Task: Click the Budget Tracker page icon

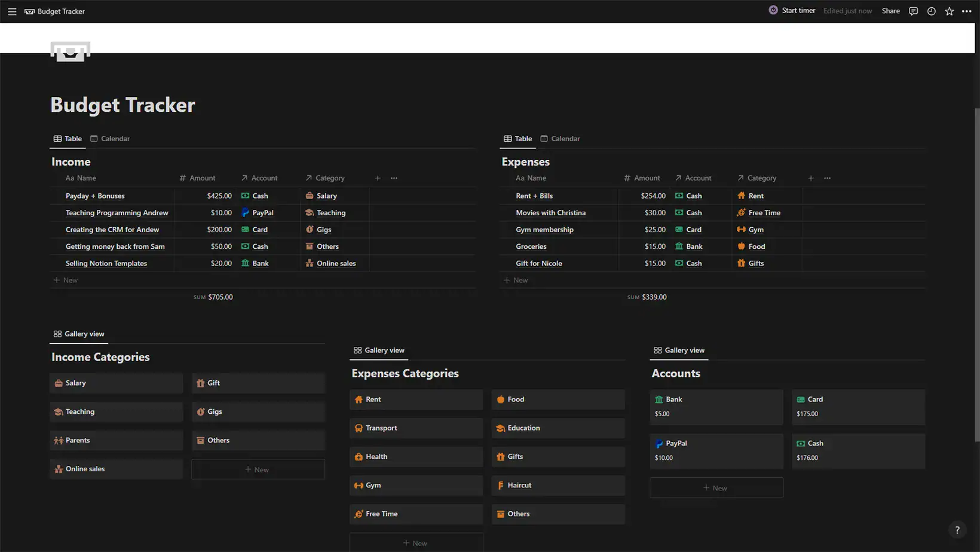Action: coord(71,51)
